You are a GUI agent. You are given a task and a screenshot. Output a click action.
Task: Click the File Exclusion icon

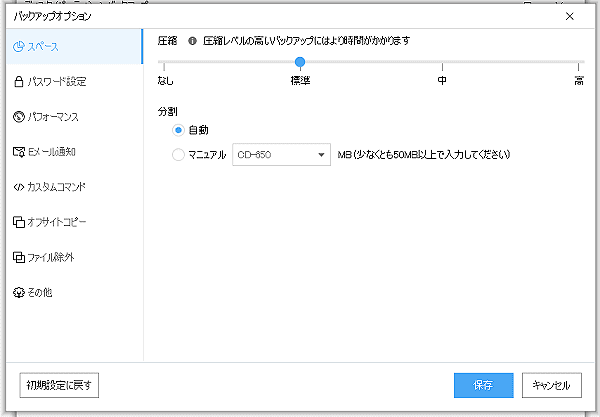tap(18, 257)
